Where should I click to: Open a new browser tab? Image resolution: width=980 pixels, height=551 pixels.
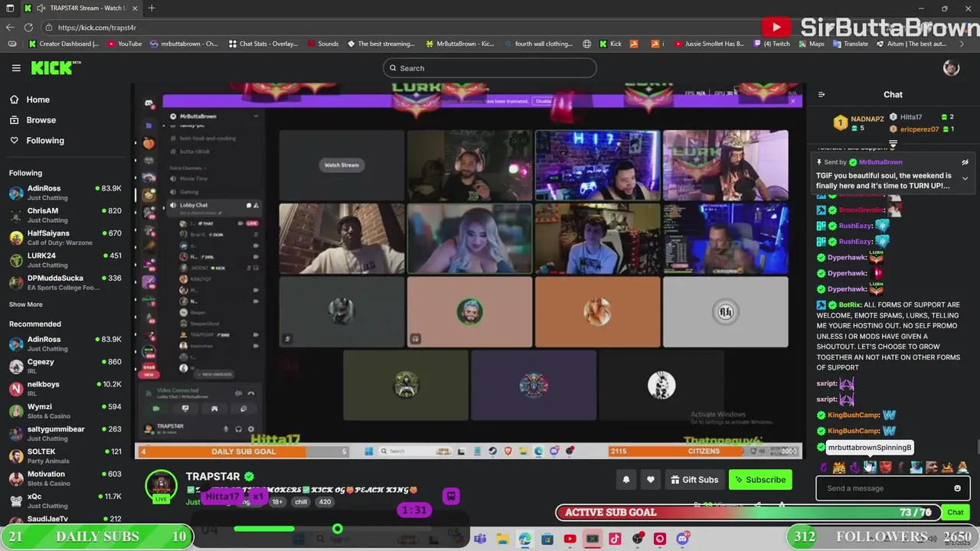coord(152,8)
